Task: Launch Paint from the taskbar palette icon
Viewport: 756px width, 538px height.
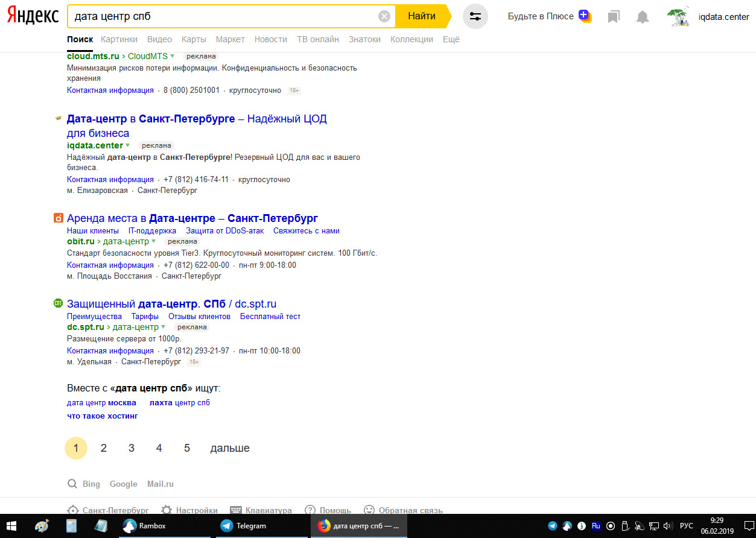Action: tap(42, 526)
